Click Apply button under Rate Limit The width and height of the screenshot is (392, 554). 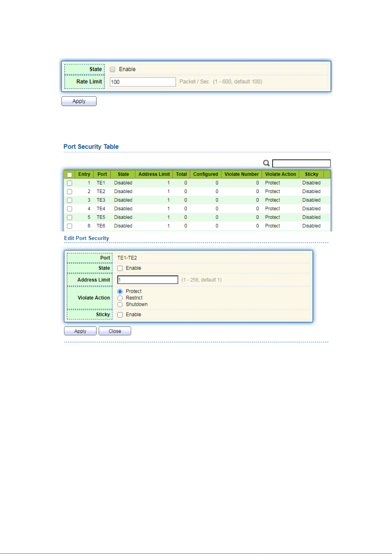point(79,101)
